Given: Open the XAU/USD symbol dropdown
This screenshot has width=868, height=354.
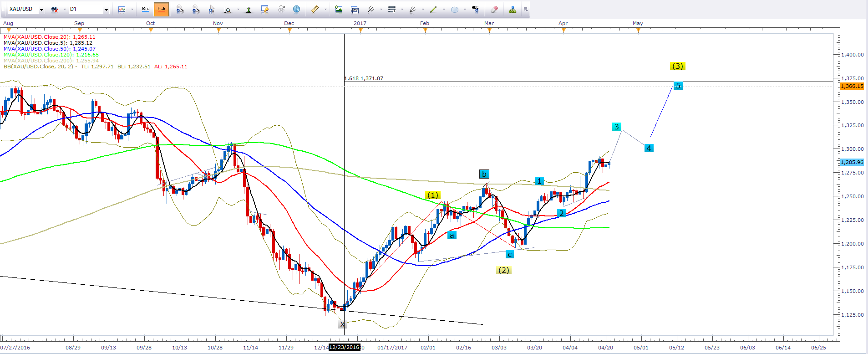Looking at the screenshot, I should click(x=41, y=10).
